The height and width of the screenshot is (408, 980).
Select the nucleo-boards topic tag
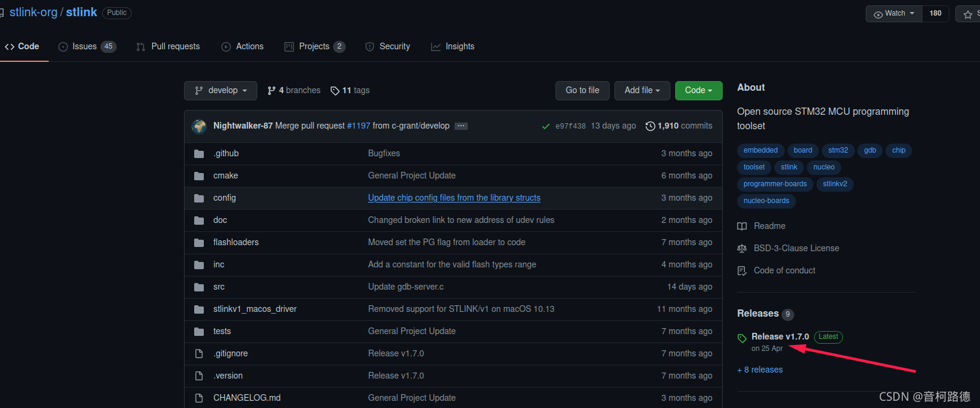pyautogui.click(x=766, y=201)
